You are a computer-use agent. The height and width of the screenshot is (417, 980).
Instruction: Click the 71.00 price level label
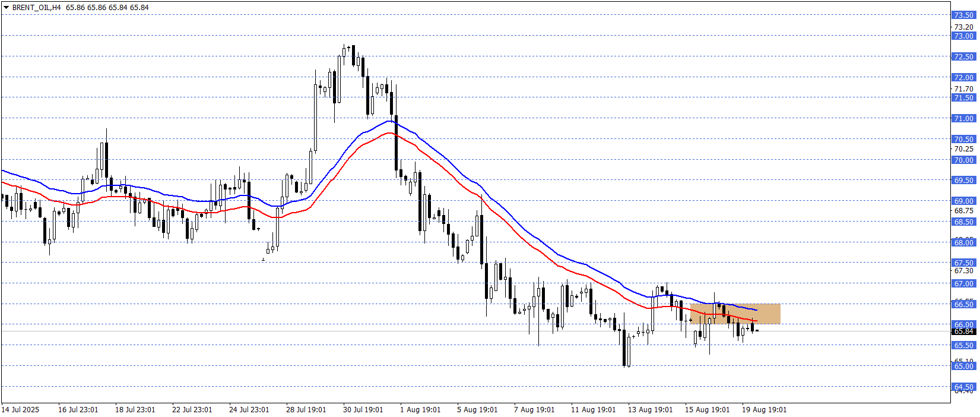pyautogui.click(x=964, y=119)
